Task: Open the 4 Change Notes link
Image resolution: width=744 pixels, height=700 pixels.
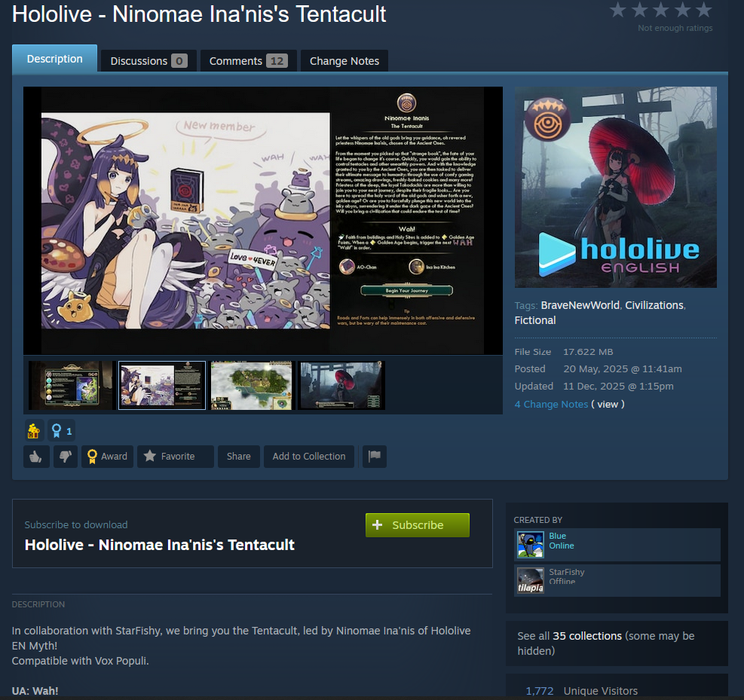Action: (551, 404)
